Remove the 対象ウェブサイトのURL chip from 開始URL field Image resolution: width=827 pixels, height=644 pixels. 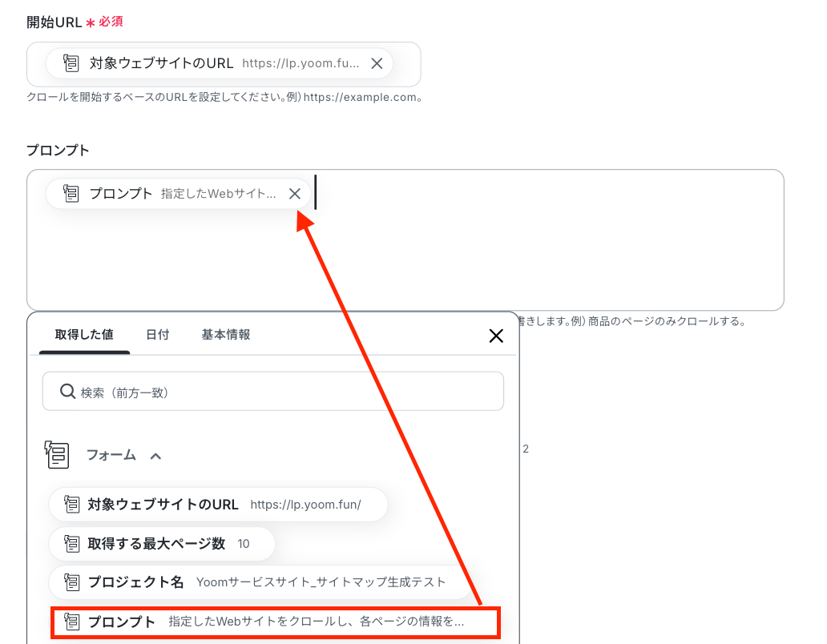[377, 64]
